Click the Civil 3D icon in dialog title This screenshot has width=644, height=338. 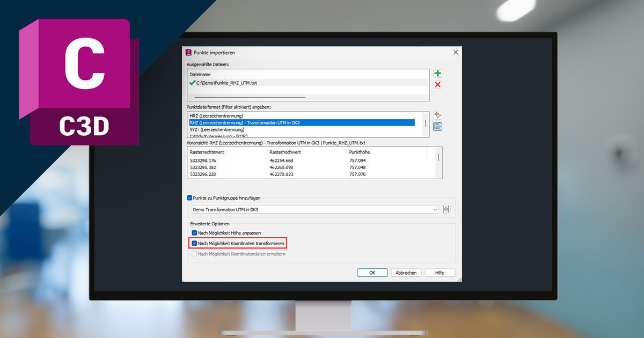point(188,53)
